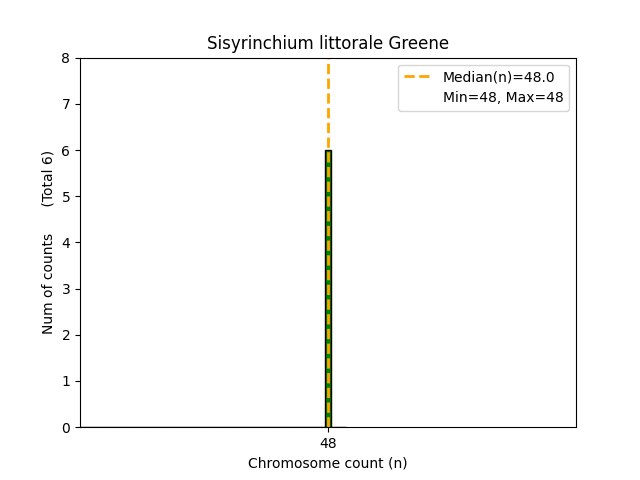640x480 pixels.
Task: Click the y-axis tick label '7'
Action: (x=66, y=104)
